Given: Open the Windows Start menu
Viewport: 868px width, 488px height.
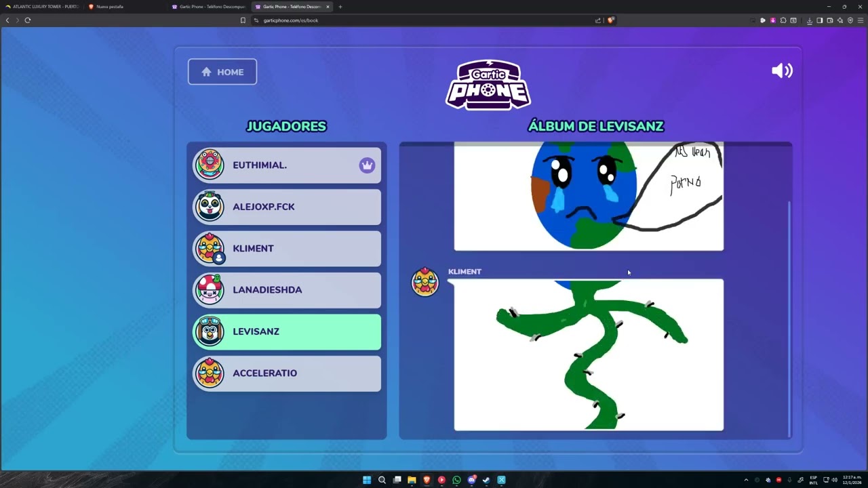Looking at the screenshot, I should tap(367, 480).
